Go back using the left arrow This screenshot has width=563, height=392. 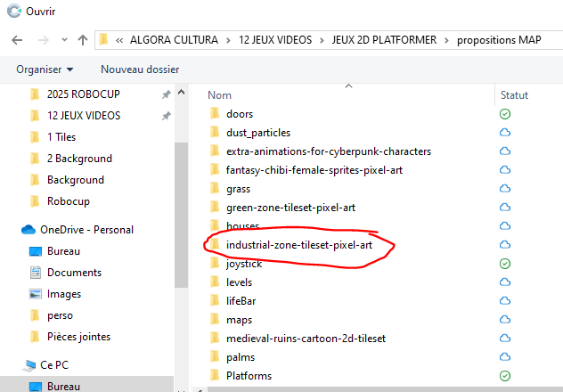click(x=17, y=40)
